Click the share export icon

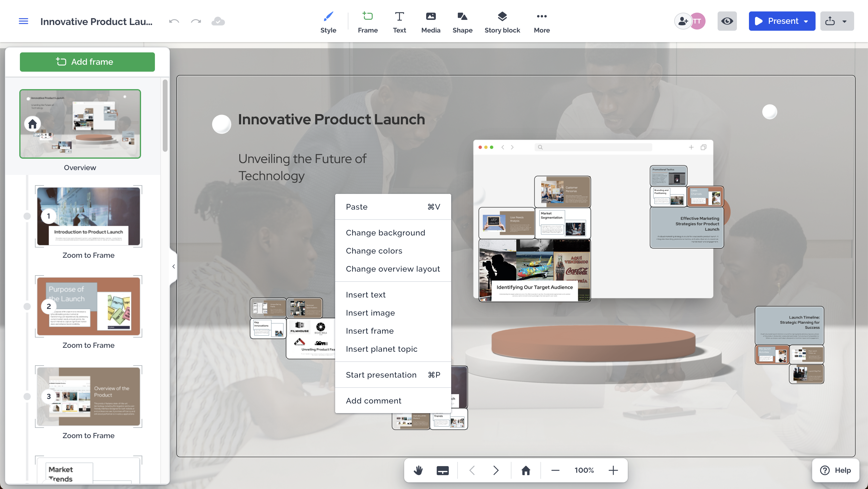point(830,21)
